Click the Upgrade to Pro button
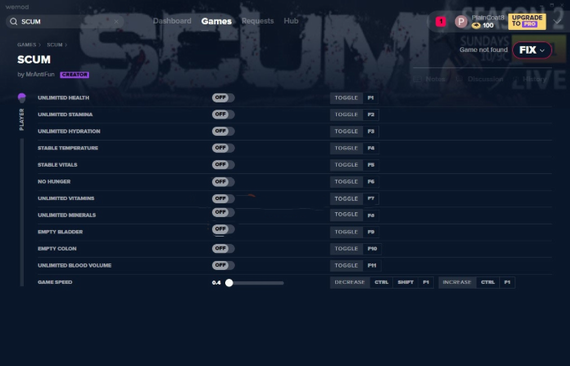 tap(527, 21)
